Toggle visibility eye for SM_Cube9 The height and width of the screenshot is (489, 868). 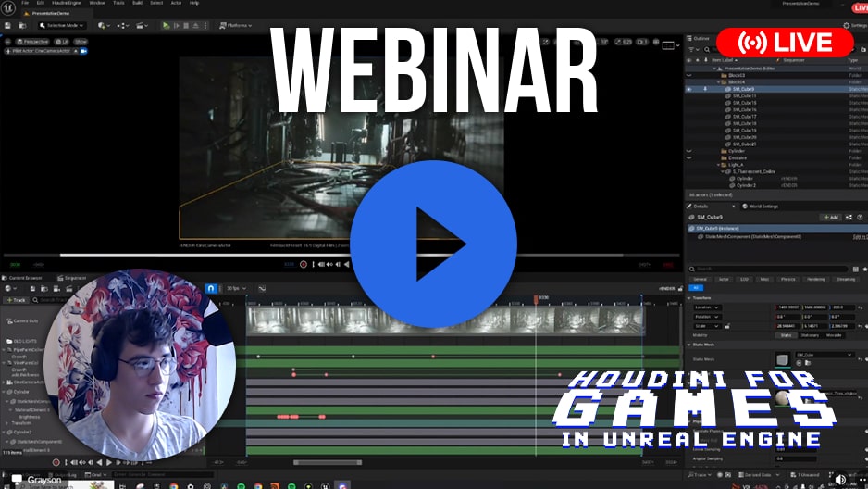tap(689, 89)
